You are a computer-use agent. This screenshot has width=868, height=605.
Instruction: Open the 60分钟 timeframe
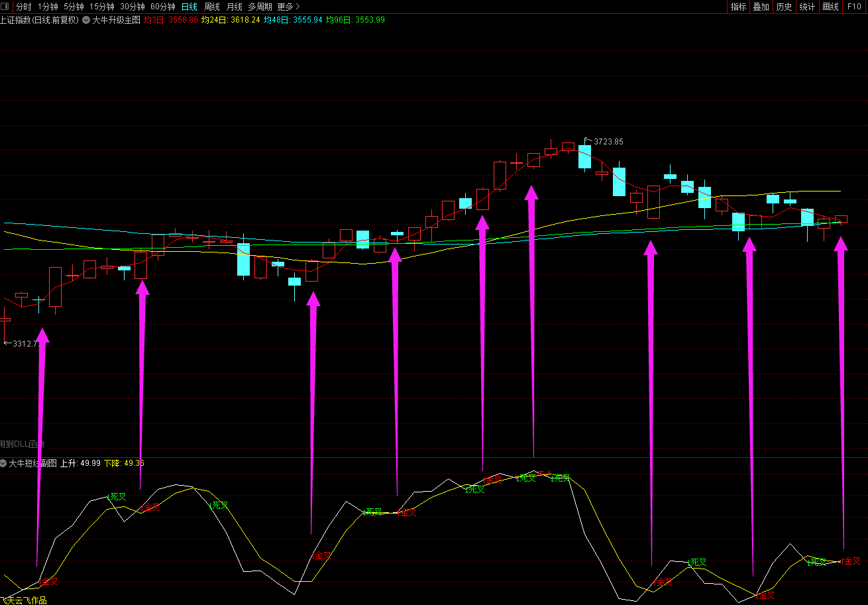163,7
